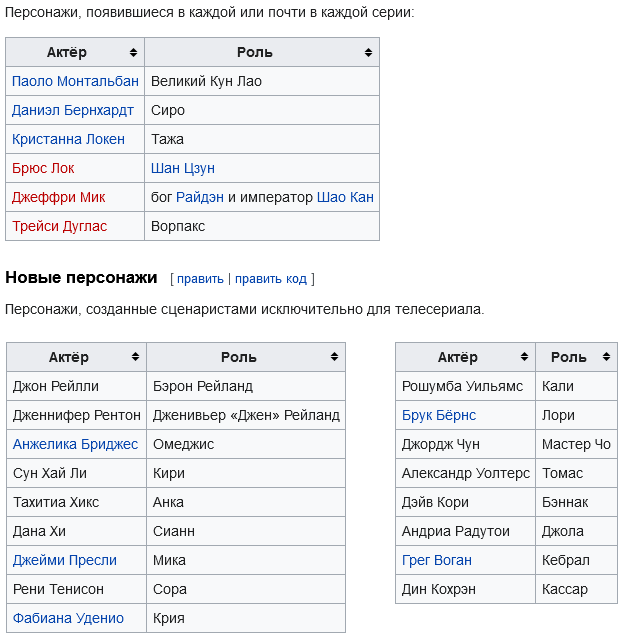Click sort arrows in Роль header above Бэрон Рейланд

(334, 357)
